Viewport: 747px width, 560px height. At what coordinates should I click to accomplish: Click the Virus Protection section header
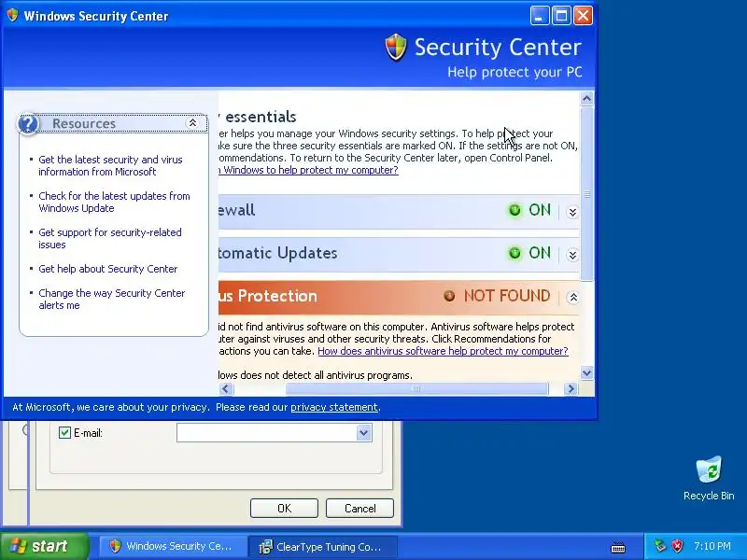[400, 296]
